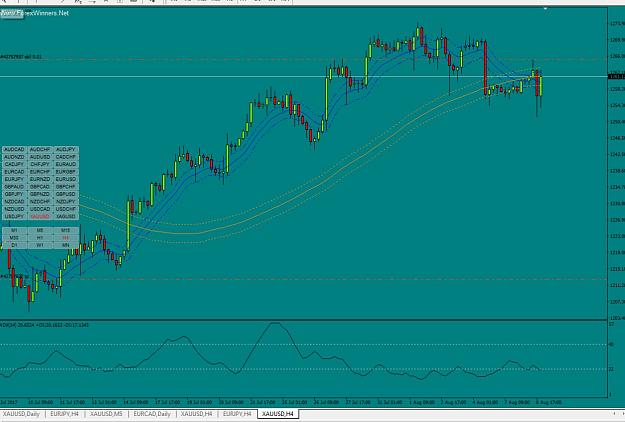Load the NZDCAD pair
Image resolution: width=625 pixels, height=422 pixels.
pos(14,202)
